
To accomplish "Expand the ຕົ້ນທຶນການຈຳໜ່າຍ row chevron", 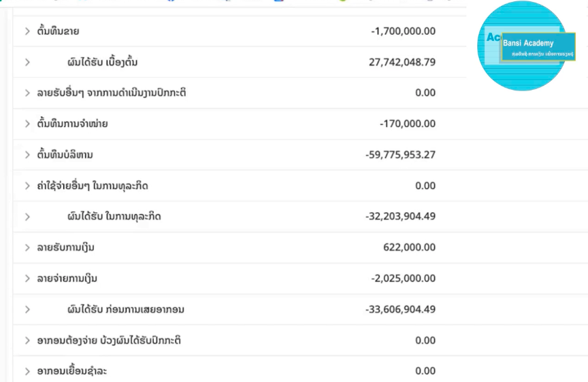I will tap(27, 124).
